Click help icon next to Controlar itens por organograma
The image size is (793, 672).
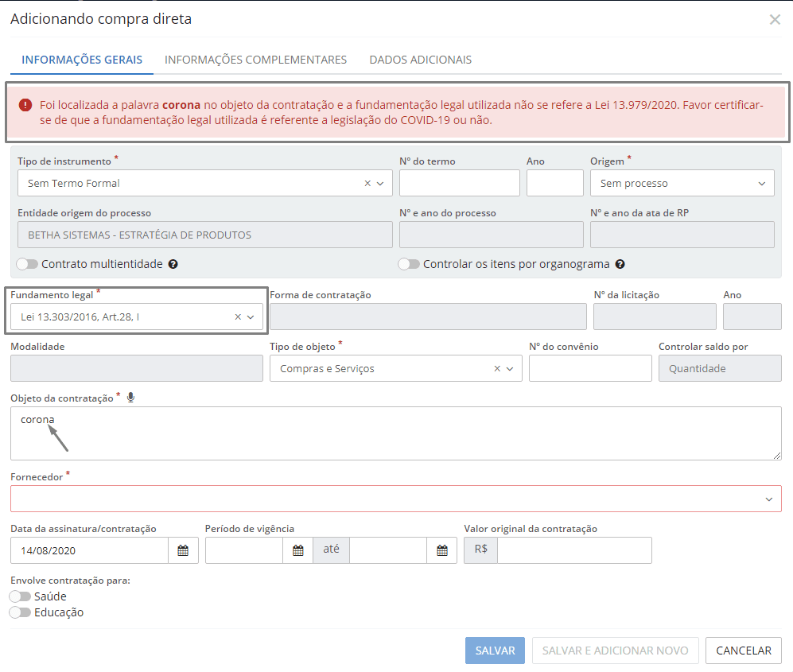pyautogui.click(x=620, y=264)
